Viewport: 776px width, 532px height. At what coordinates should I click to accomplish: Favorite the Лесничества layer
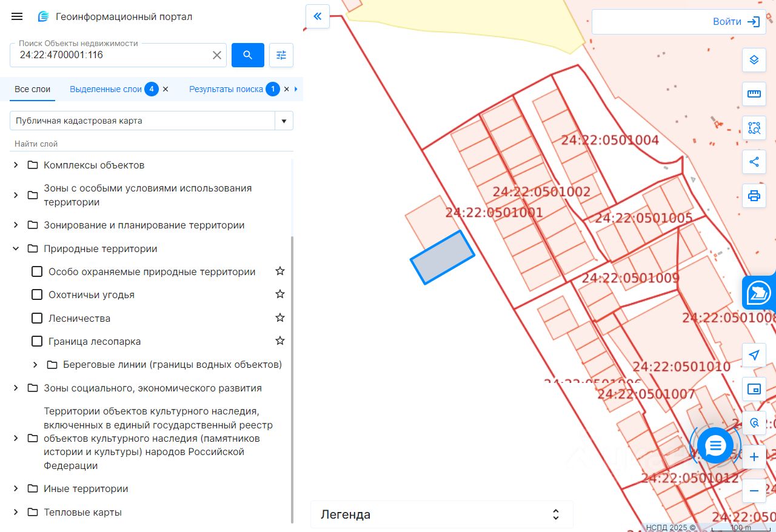[280, 318]
